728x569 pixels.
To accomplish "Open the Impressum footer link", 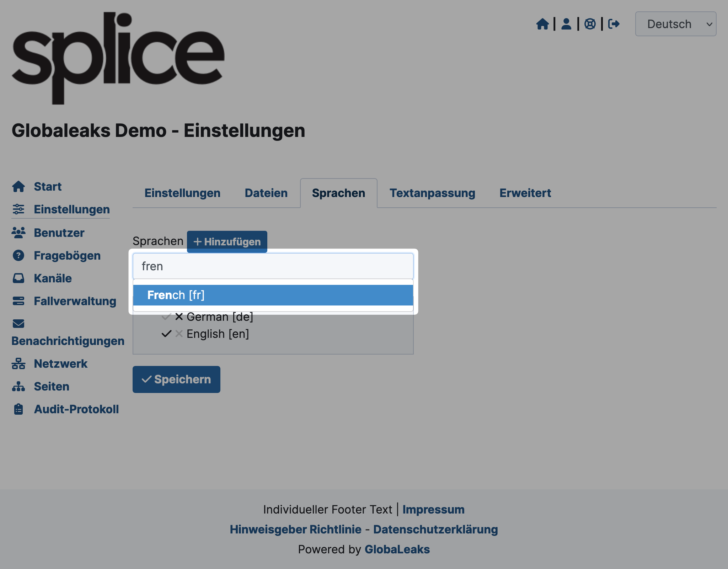I will (433, 509).
